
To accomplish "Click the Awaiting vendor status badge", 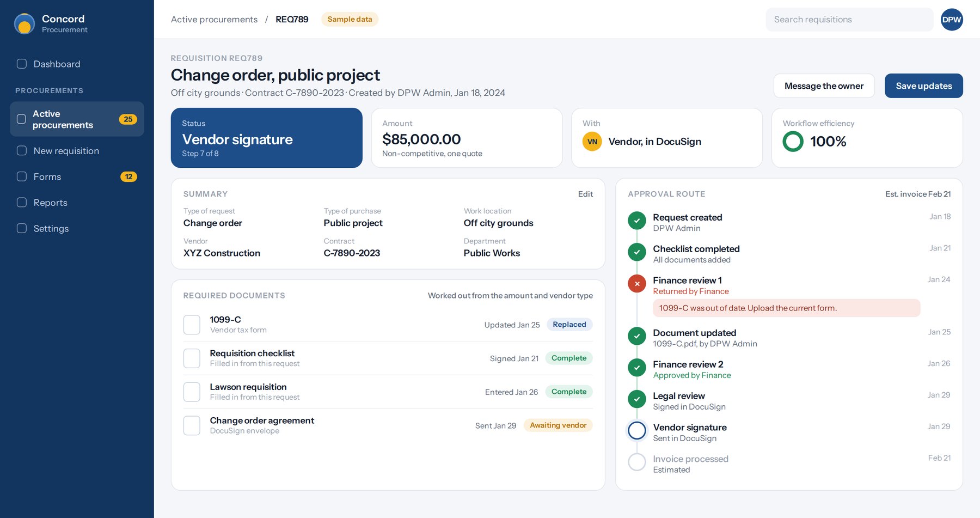I will tap(558, 425).
